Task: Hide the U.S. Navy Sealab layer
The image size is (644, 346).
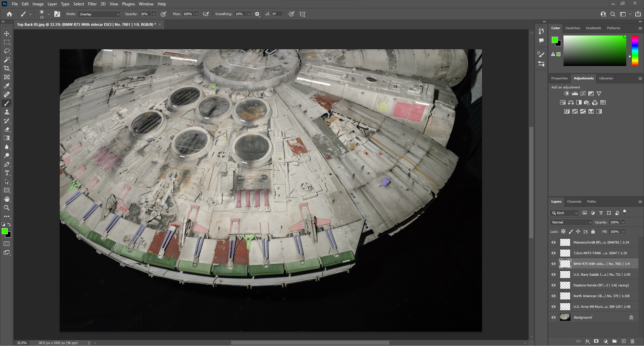Action: pyautogui.click(x=554, y=274)
